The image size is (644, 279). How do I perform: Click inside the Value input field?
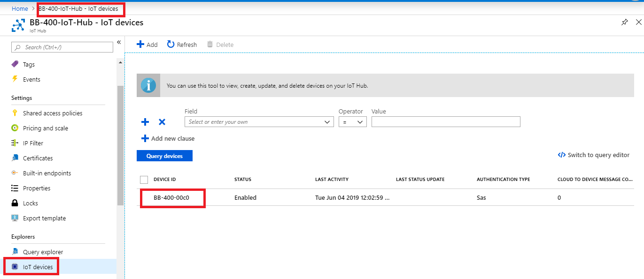(x=445, y=121)
